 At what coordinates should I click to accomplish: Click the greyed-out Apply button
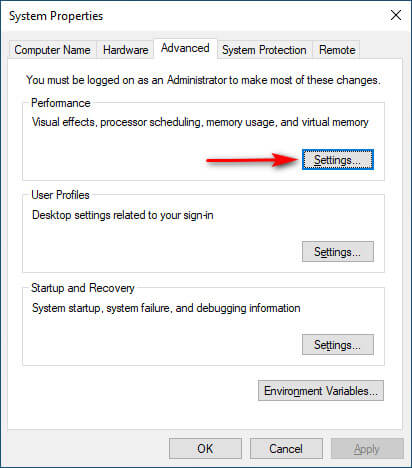click(x=367, y=449)
